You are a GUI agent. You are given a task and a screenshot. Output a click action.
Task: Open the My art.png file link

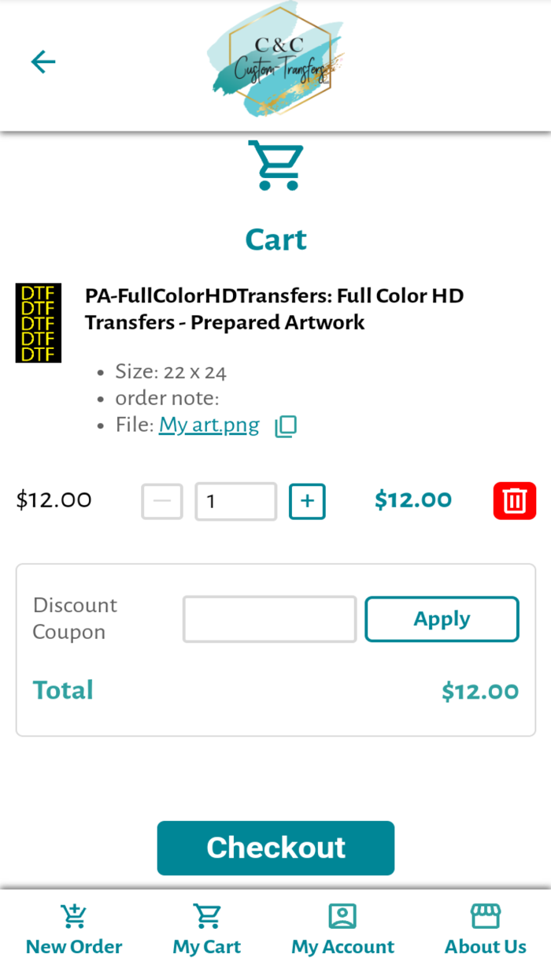[x=209, y=425]
